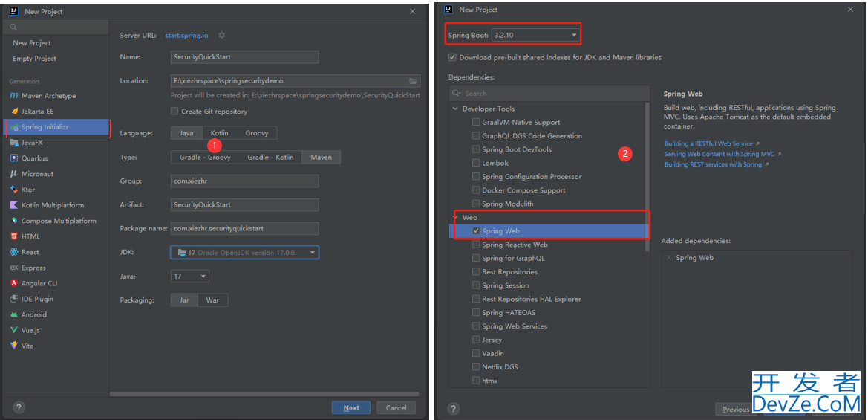Click the Package name input field
Viewport: 868px width, 420px height.
coord(245,228)
